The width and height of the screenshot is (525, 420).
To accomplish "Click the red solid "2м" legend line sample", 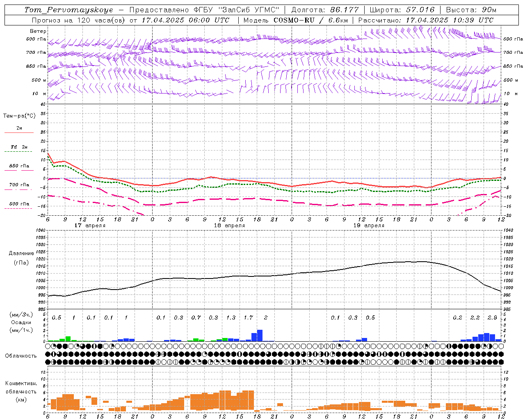I will 19,132.
